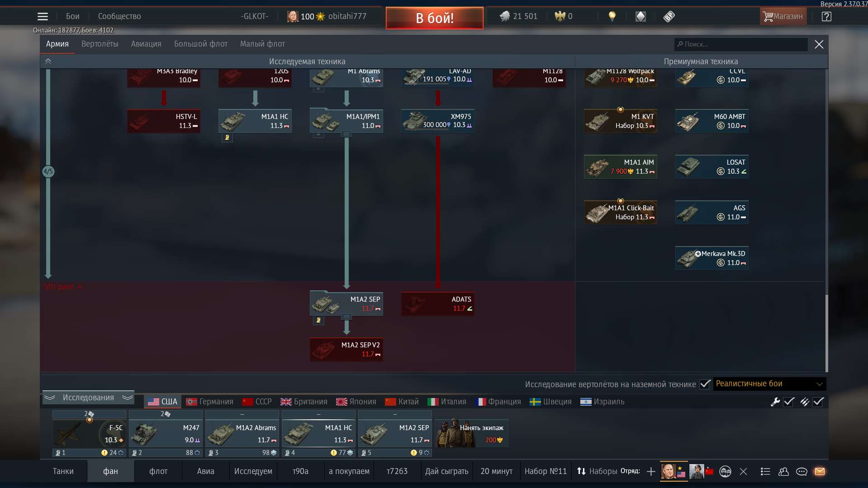Viewport: 868px width, 488px height.
Task: Click the silver lions balance 21 501
Action: tap(518, 16)
